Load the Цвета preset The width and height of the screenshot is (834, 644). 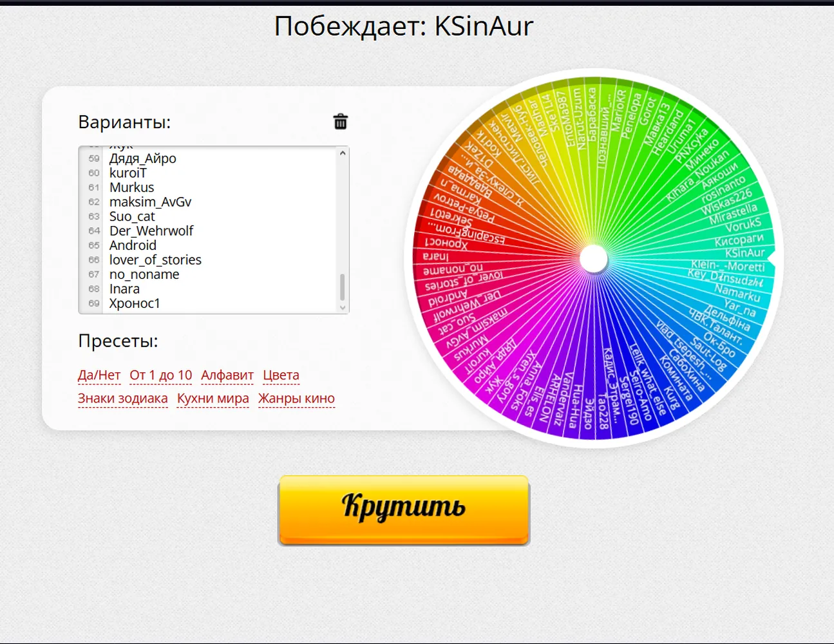tap(281, 375)
